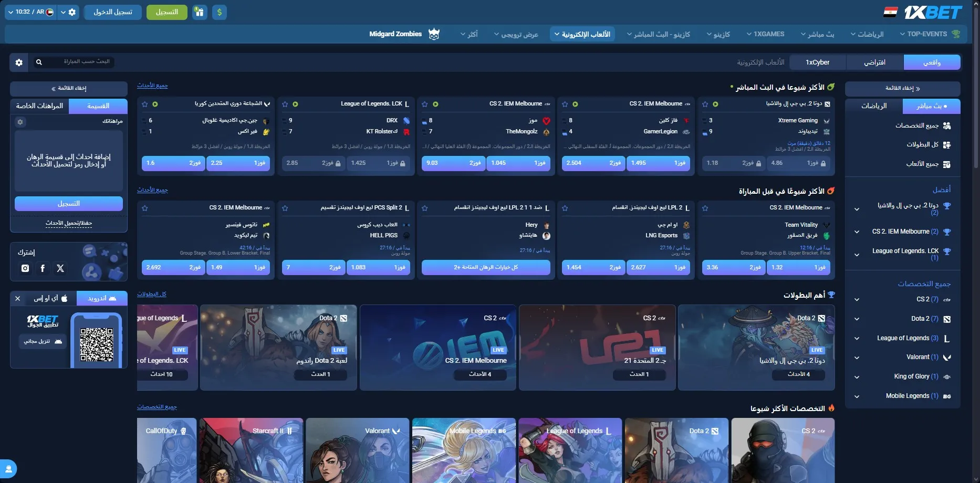Open settings gear in top bar
This screenshot has width=980, height=483.
(x=72, y=12)
